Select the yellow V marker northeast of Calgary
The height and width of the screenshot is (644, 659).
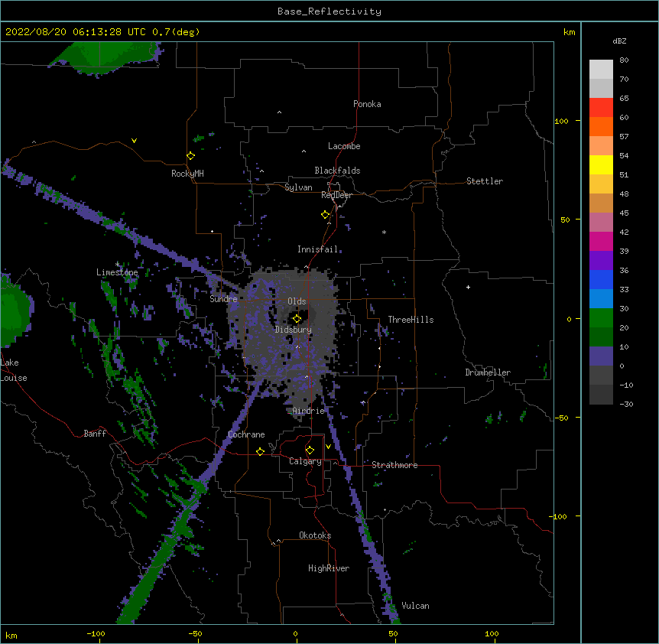[328, 447]
